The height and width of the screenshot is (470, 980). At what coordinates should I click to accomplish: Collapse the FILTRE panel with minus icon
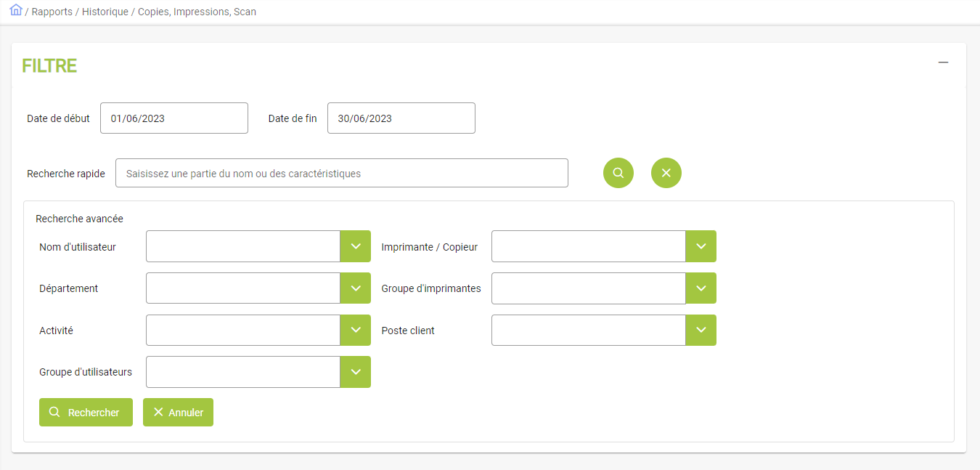click(943, 63)
